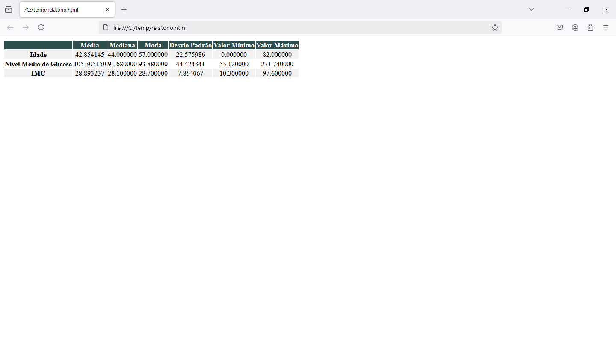Open a new tab

(x=124, y=9)
